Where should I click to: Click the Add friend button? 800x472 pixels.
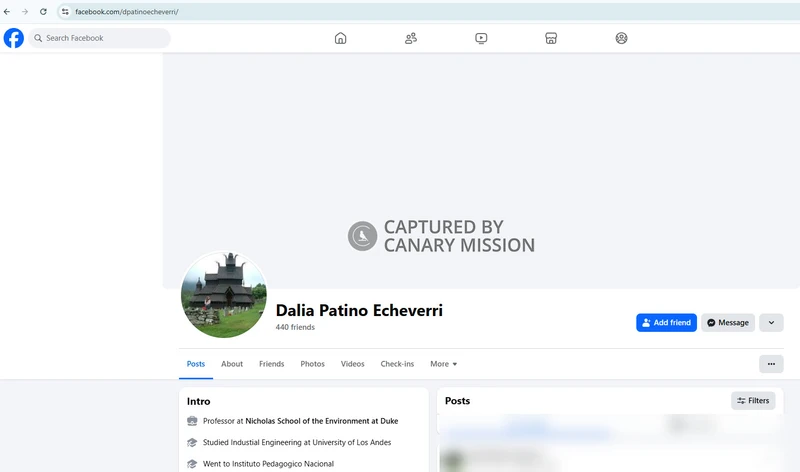[x=666, y=322]
